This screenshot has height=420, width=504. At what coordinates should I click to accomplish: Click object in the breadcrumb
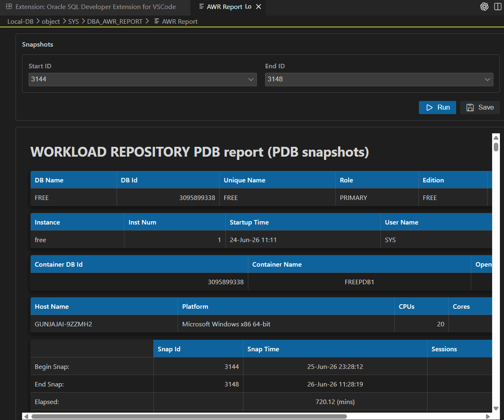51,21
